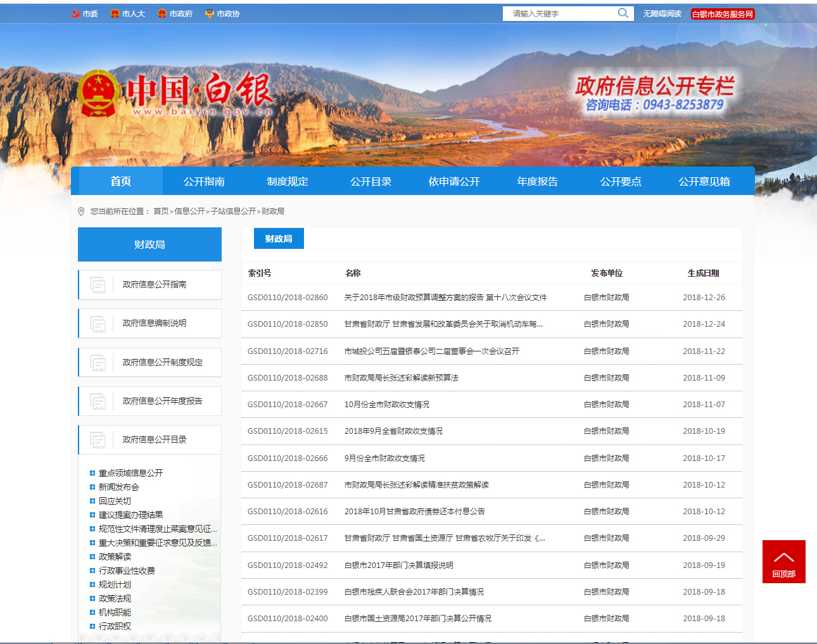Open the 公开目录 navigation tab
Screen dimensions: 817x644
(x=370, y=181)
